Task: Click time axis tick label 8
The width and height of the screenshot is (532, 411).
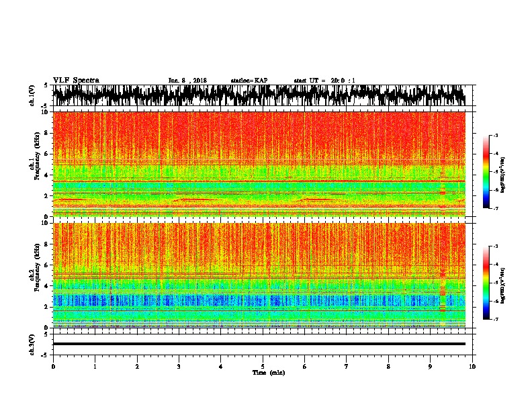Action: coord(388,367)
